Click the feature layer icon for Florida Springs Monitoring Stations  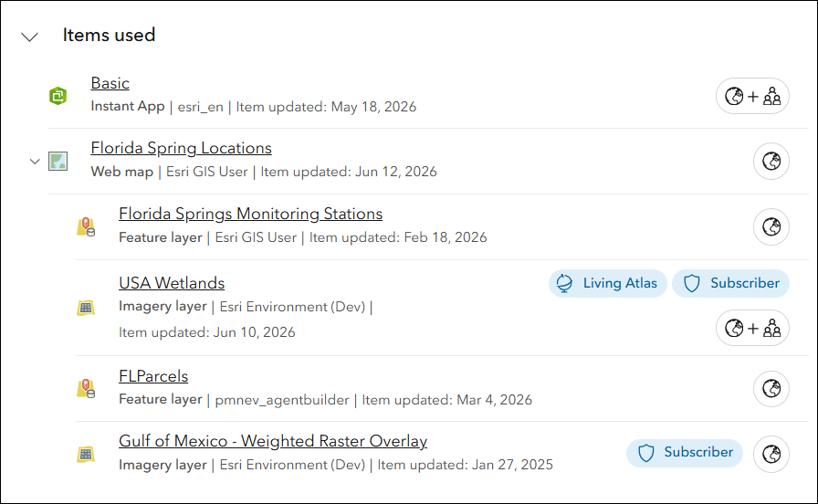point(86,227)
